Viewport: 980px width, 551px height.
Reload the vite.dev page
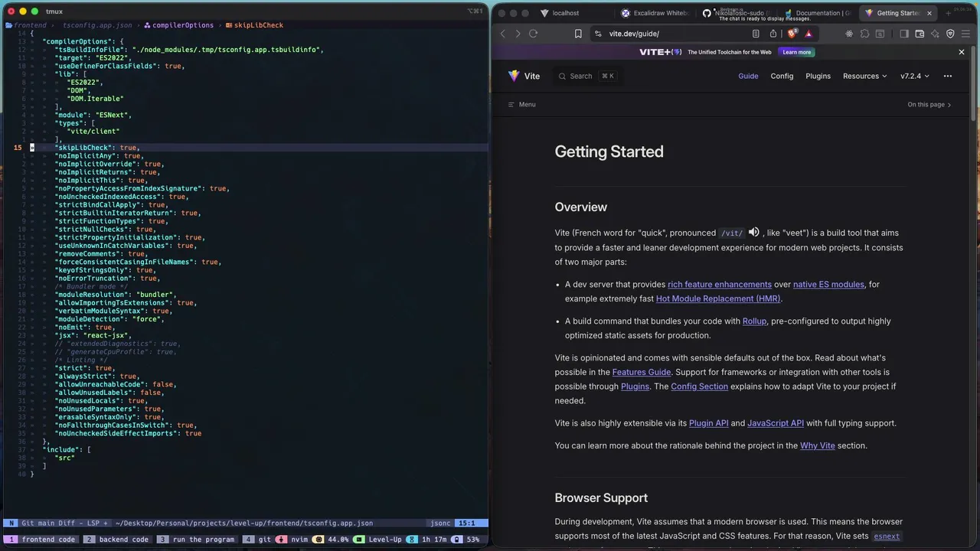click(534, 34)
